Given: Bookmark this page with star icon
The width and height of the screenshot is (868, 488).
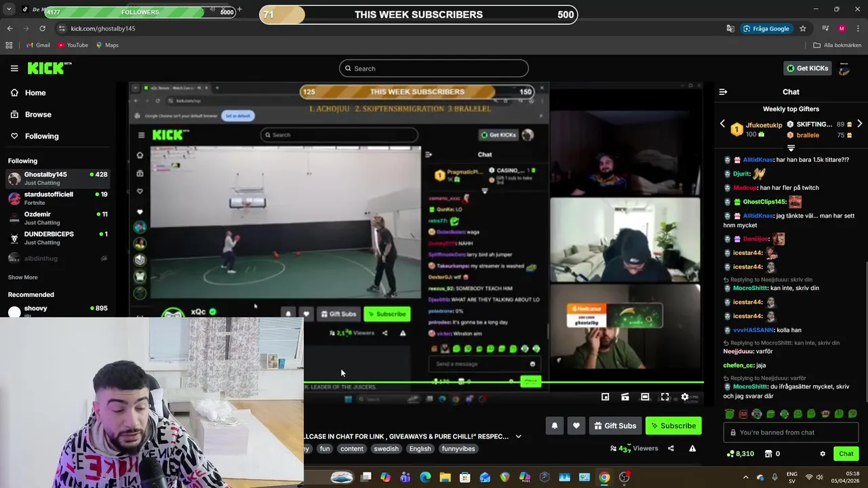Looking at the screenshot, I should point(803,28).
